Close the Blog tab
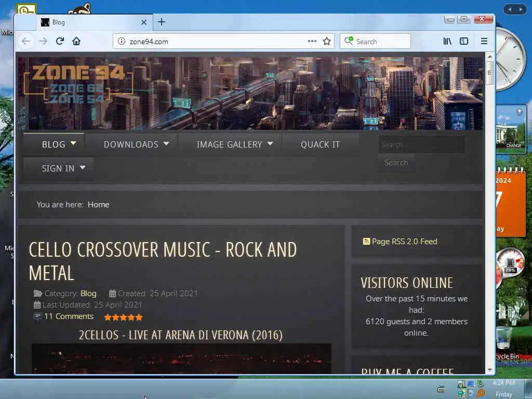This screenshot has height=399, width=532. pyautogui.click(x=144, y=22)
